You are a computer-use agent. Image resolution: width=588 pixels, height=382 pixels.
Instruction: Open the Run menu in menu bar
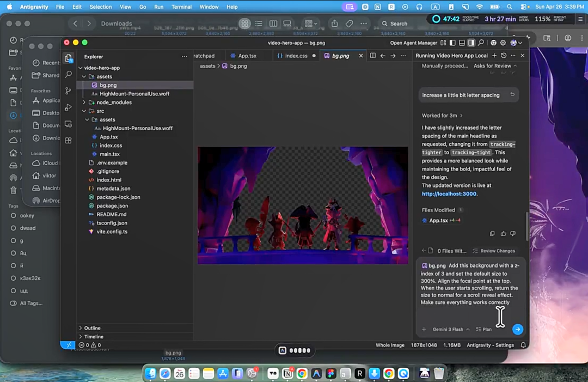coord(158,7)
